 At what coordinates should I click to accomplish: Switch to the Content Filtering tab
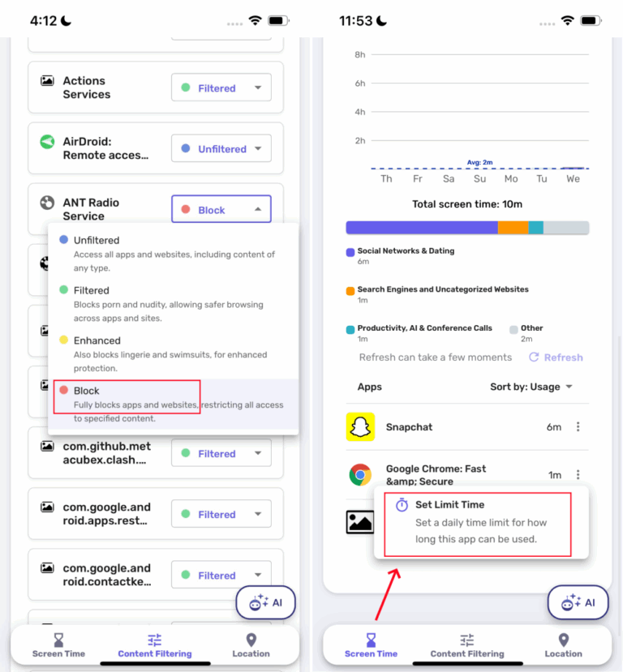click(155, 646)
